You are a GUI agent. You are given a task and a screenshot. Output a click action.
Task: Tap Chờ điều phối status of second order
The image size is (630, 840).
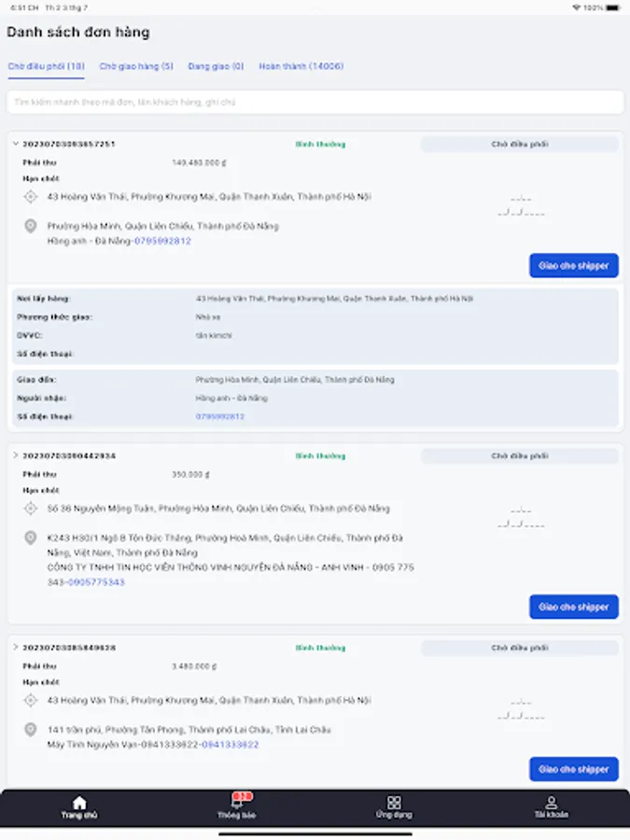519,456
